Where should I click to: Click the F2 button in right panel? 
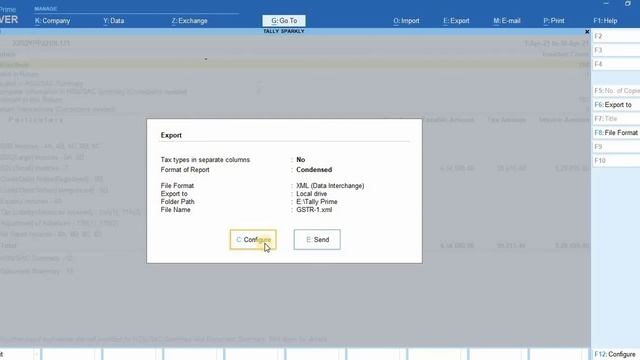[616, 36]
